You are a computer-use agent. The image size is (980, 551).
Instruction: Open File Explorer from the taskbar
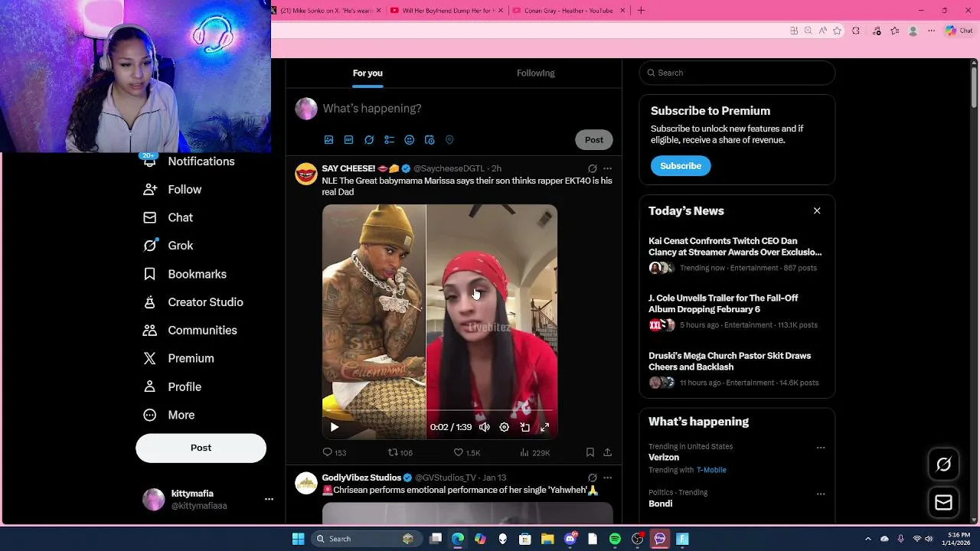[x=547, y=539]
